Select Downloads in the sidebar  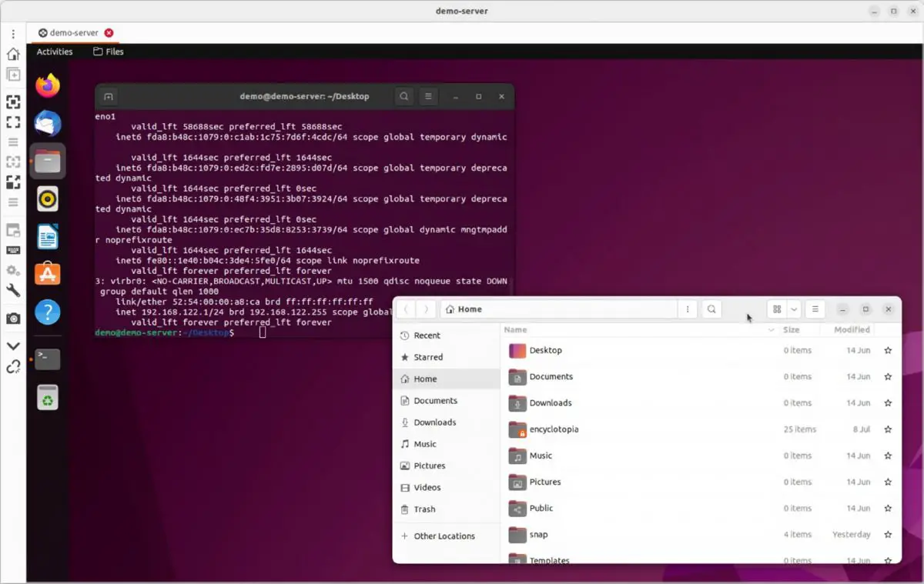click(x=434, y=422)
